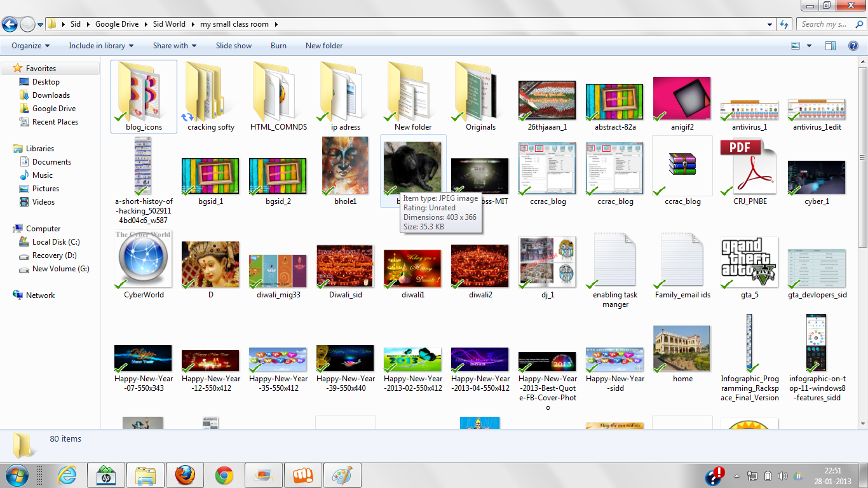Navigate to Sid World in the breadcrumb
Viewport: 868px width, 488px height.
click(169, 24)
